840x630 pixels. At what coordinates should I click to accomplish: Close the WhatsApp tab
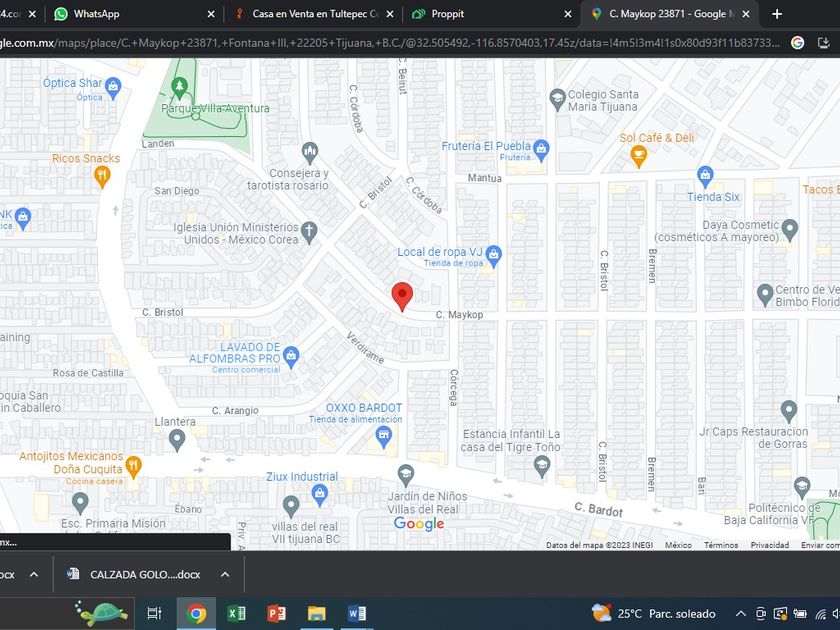pyautogui.click(x=211, y=14)
